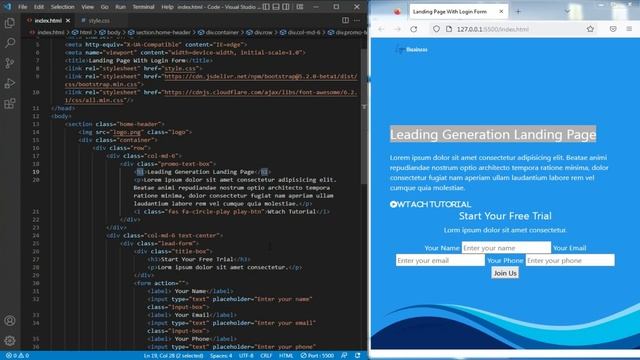This screenshot has width=640, height=360.
Task: Open the Help menu
Action: pos(167,7)
